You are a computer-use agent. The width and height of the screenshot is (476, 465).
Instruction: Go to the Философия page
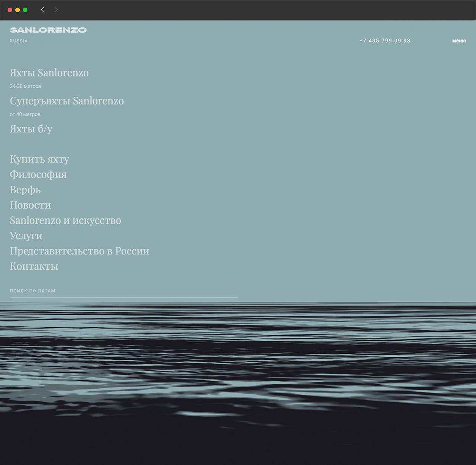[x=38, y=174]
